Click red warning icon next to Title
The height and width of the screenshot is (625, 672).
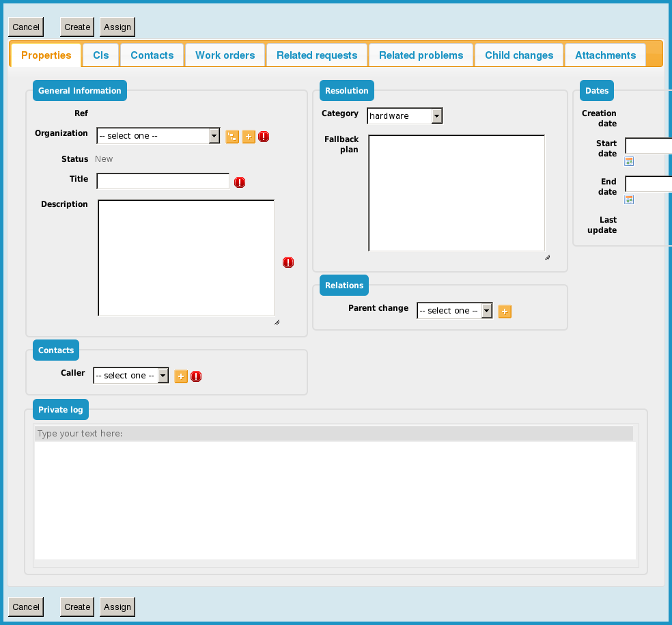pyautogui.click(x=240, y=182)
